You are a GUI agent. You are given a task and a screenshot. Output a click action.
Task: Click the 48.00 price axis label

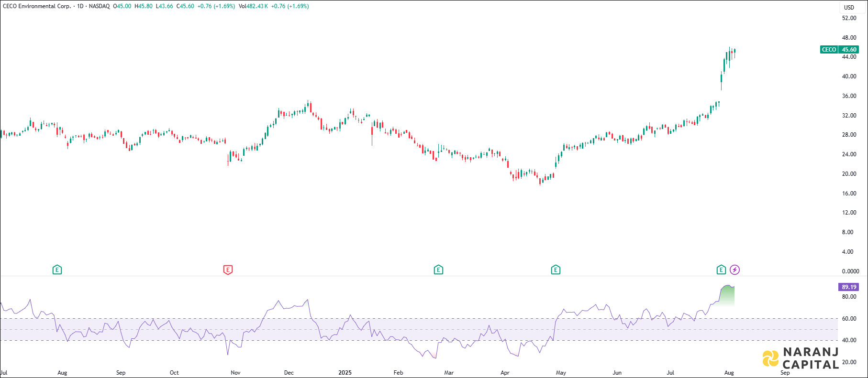[x=849, y=38]
